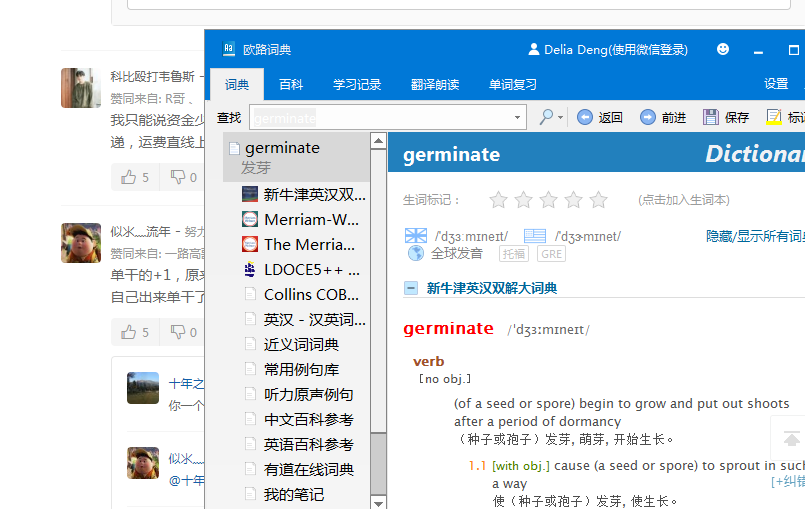Open 中文百科参考 in the list
The image size is (805, 509).
[x=298, y=420]
